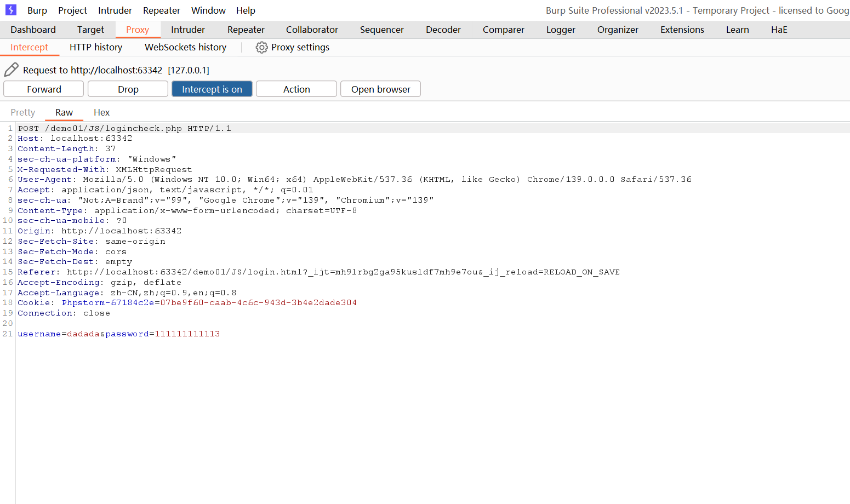Viewport: 850px width, 504px height.
Task: Open the Extensions tab
Action: point(682,30)
